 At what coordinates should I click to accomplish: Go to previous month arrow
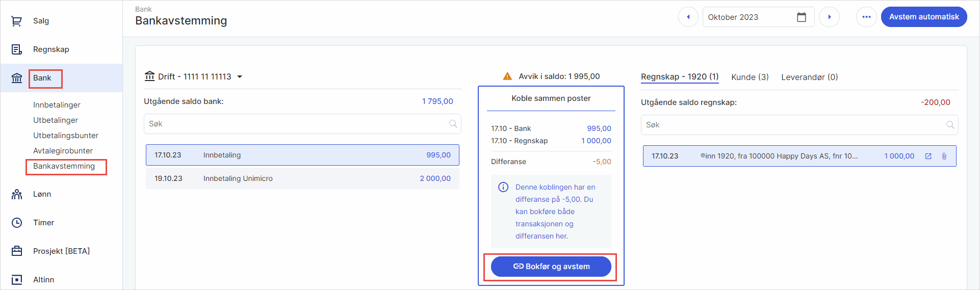pyautogui.click(x=688, y=17)
